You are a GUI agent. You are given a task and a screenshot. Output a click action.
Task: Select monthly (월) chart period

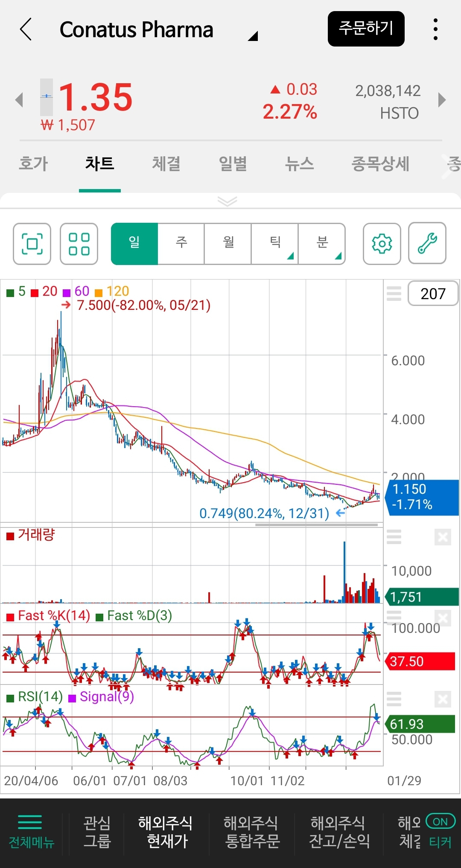click(x=228, y=244)
